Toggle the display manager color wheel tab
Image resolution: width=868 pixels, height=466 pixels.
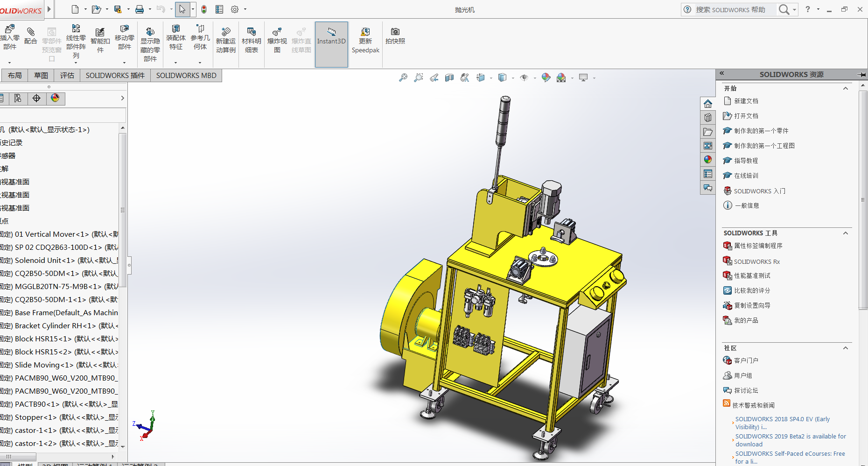click(55, 98)
